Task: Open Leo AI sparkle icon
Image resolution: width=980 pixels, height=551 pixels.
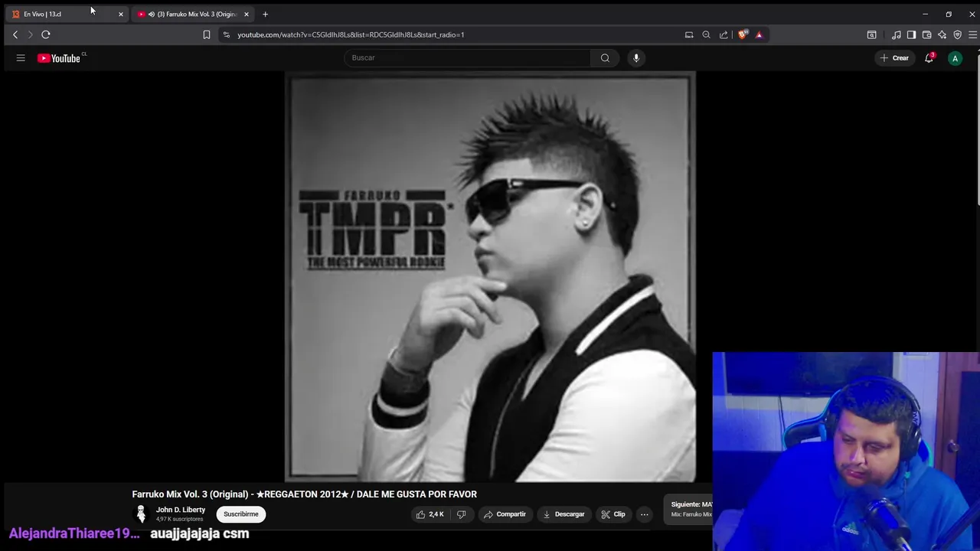Action: click(942, 34)
